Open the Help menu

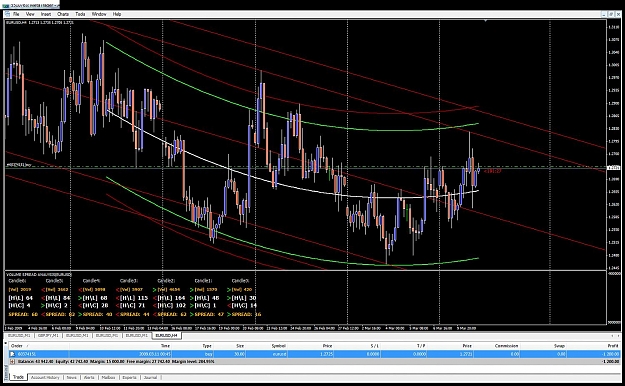[x=117, y=14]
